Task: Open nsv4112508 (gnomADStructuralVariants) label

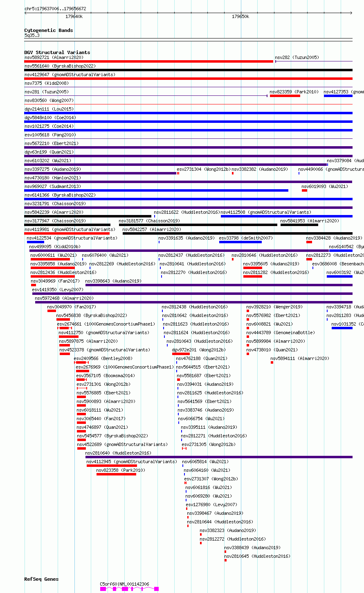Action: pos(266,213)
